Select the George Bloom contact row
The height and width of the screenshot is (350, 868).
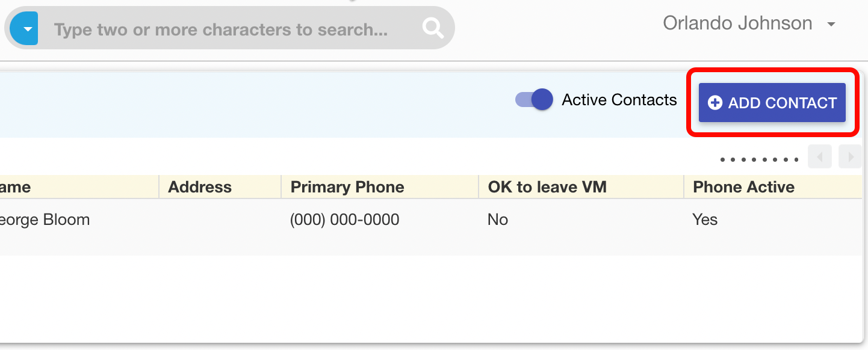tap(45, 220)
